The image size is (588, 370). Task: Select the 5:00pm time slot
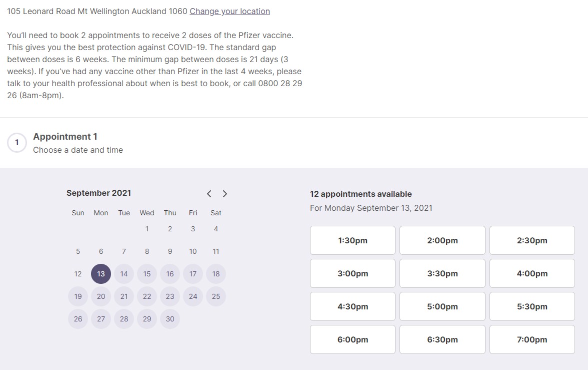442,306
